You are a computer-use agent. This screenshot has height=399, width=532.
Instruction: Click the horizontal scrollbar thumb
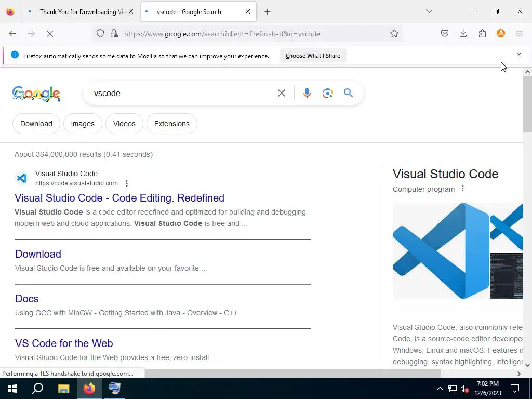(x=293, y=374)
